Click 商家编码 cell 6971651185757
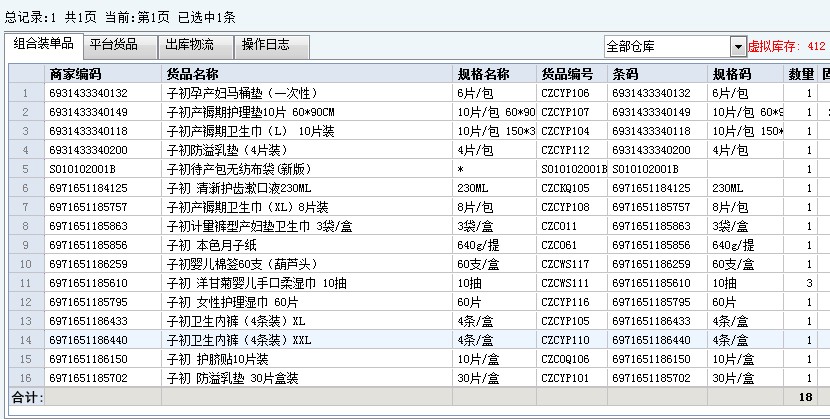 [103, 207]
